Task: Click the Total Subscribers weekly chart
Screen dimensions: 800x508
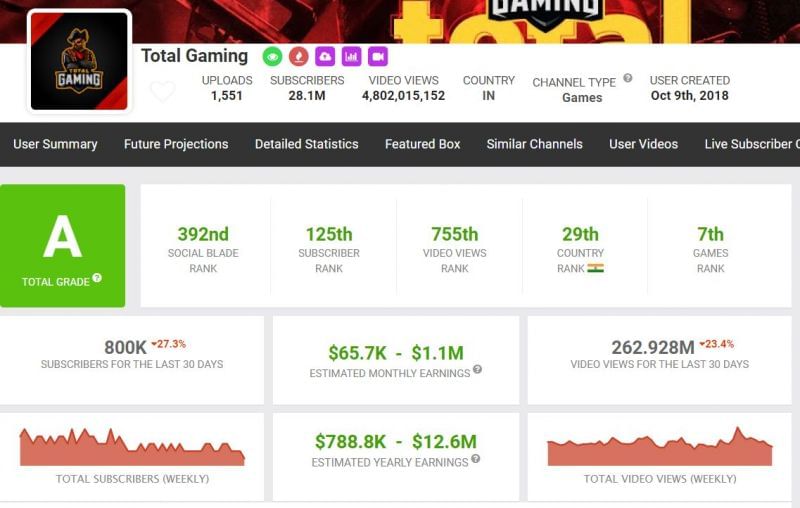Action: 132,447
